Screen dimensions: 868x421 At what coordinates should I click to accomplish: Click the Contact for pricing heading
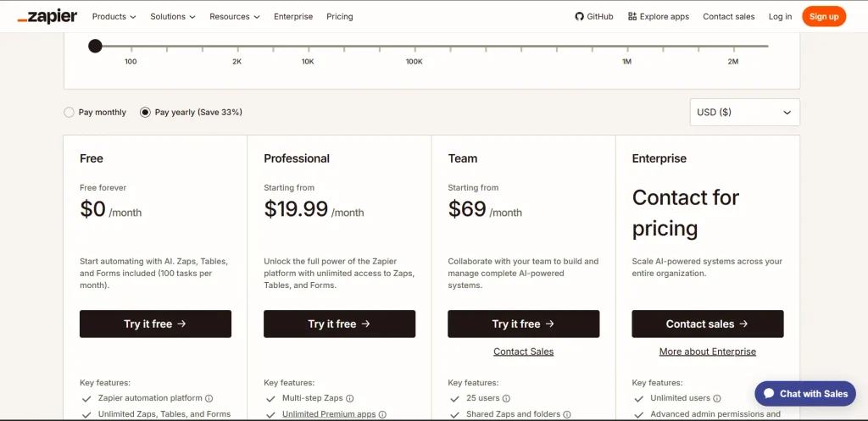[x=686, y=213]
